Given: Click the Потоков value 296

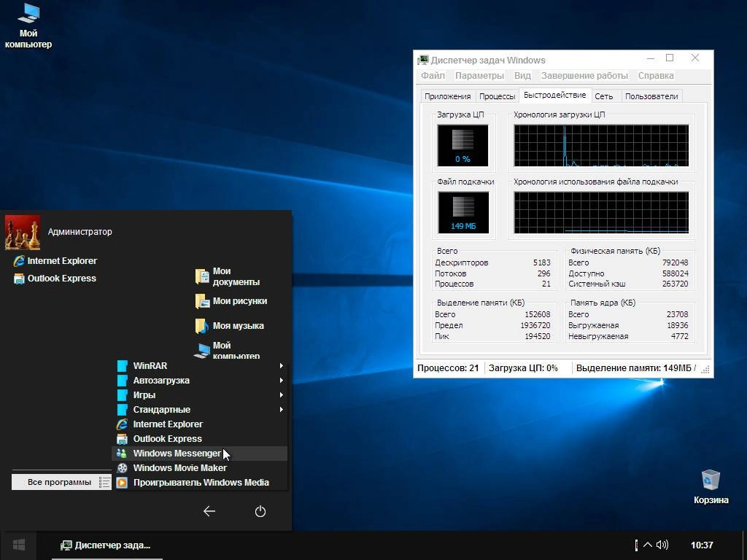Looking at the screenshot, I should 543,274.
